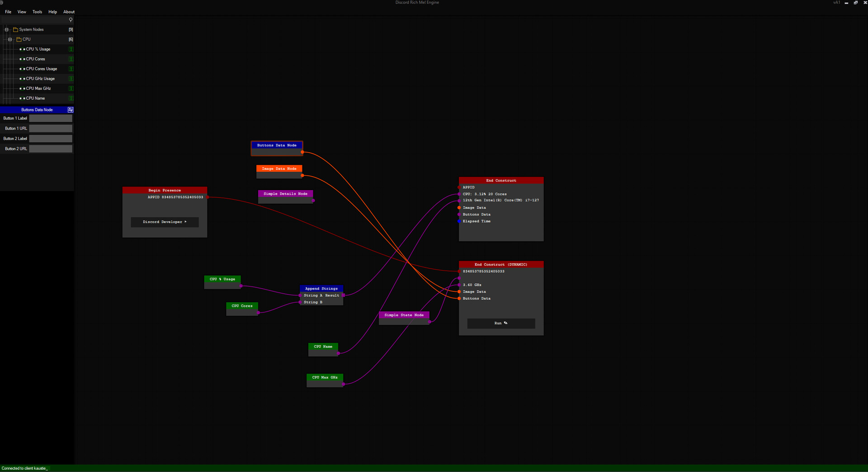
Task: Click the Connected to client status bar
Action: (x=24, y=468)
